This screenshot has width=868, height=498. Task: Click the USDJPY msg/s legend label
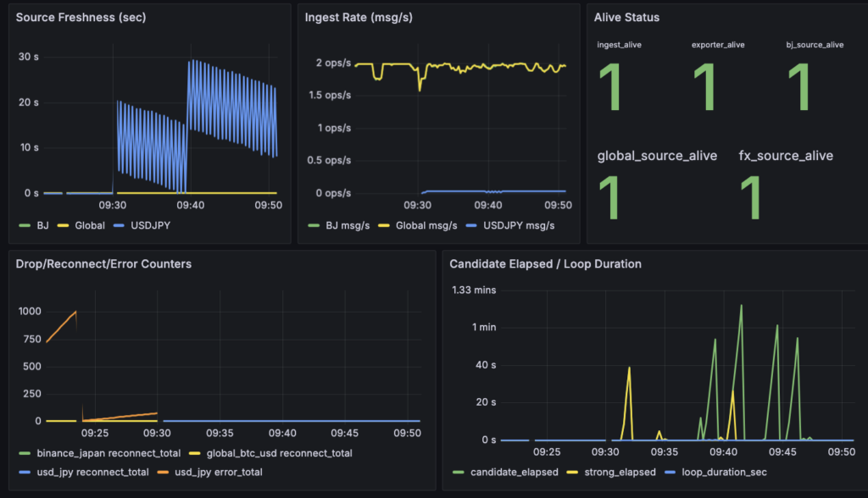click(519, 225)
